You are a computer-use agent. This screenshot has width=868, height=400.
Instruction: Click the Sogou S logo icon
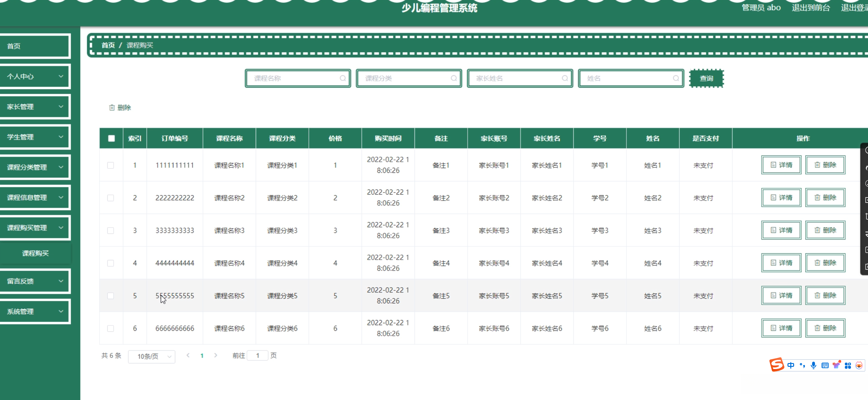coord(777,365)
